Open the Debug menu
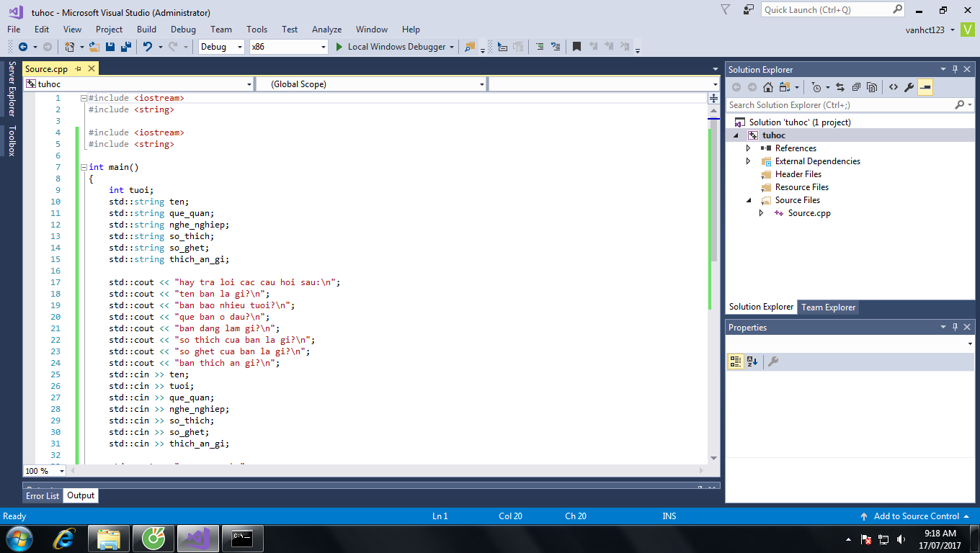This screenshot has width=980, height=553. (183, 30)
